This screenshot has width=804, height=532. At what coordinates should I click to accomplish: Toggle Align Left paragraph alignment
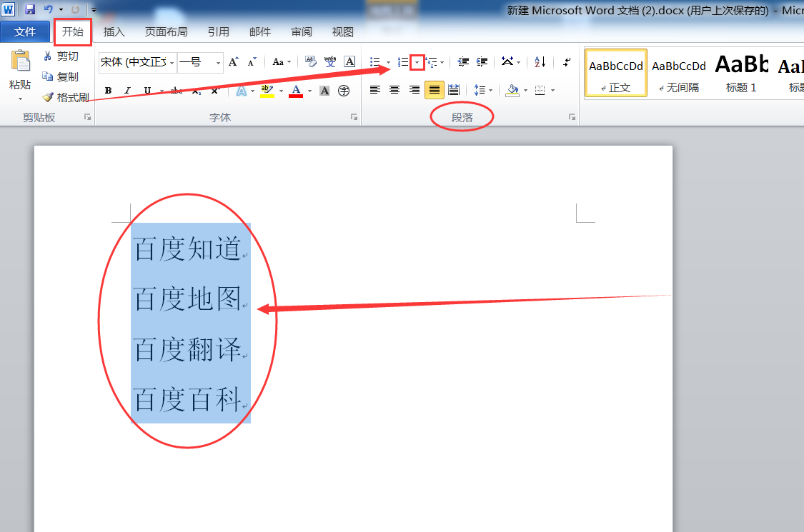click(375, 90)
